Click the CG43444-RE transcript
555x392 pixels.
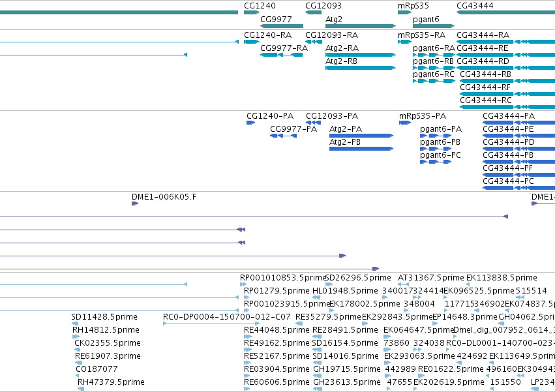pyautogui.click(x=506, y=55)
